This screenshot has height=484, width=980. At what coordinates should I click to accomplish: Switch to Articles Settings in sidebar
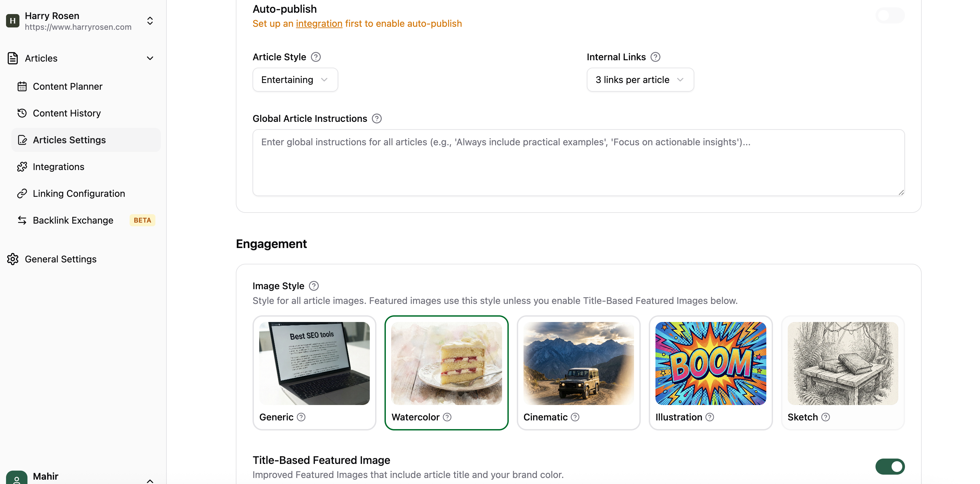click(x=69, y=140)
